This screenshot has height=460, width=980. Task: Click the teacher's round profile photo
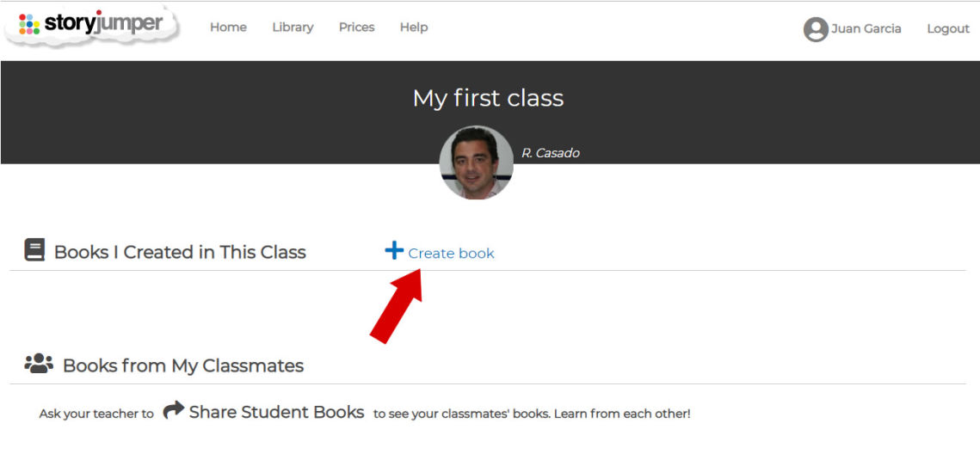(476, 163)
